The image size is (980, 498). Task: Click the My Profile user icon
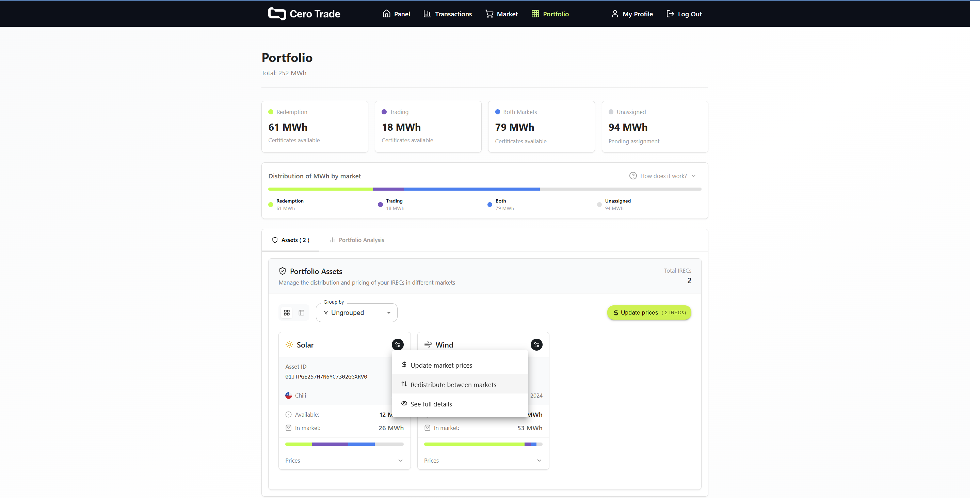pos(615,14)
